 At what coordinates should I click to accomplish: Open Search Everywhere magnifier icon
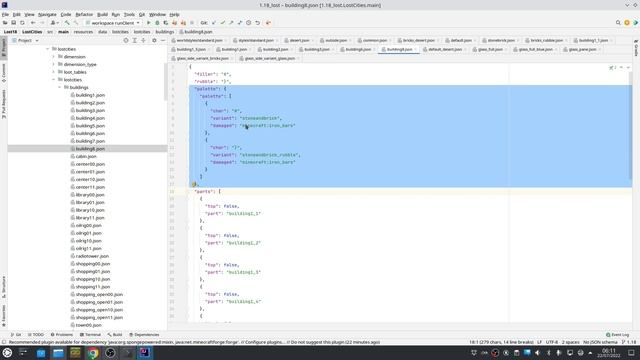pos(618,23)
